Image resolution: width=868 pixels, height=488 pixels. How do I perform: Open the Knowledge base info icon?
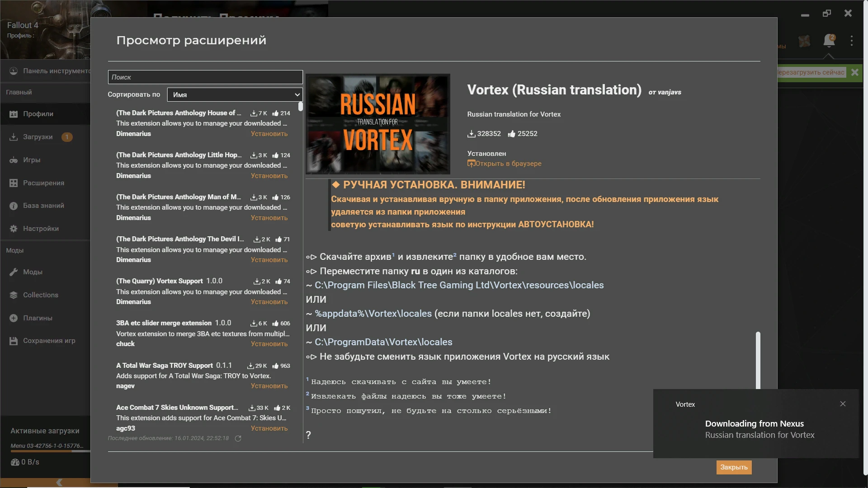14,206
